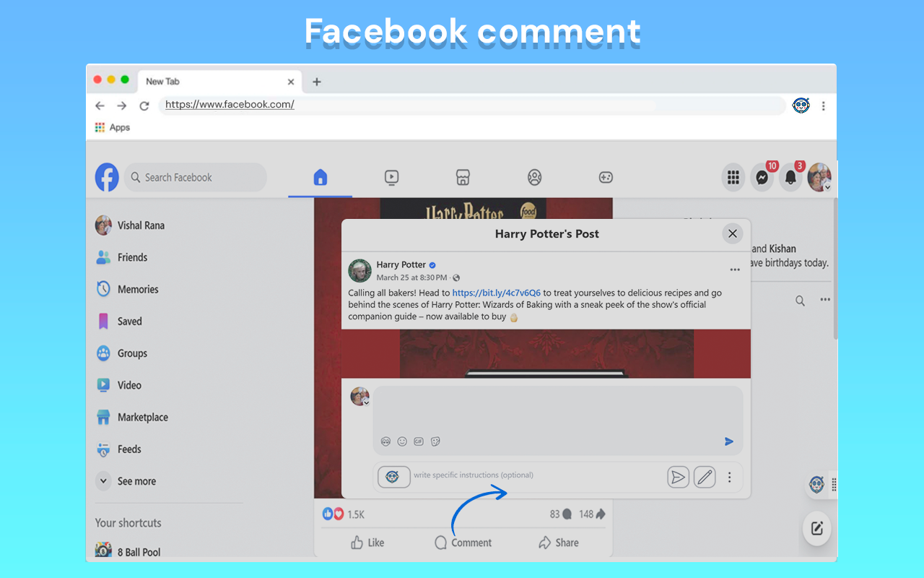This screenshot has height=578, width=924.
Task: Open the Marketplace tab in top navigation
Action: [x=463, y=177]
